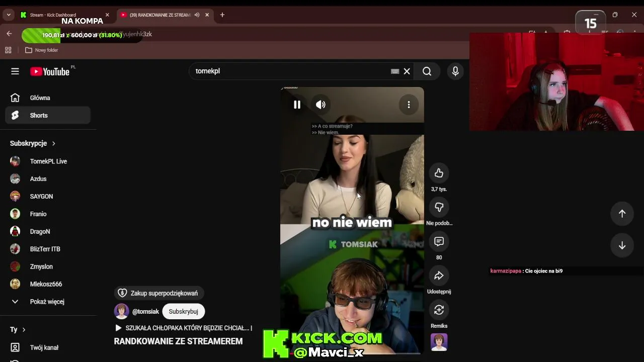The width and height of the screenshot is (644, 362).
Task: Open the on-screen keyboard icon in search
Action: pyautogui.click(x=395, y=71)
